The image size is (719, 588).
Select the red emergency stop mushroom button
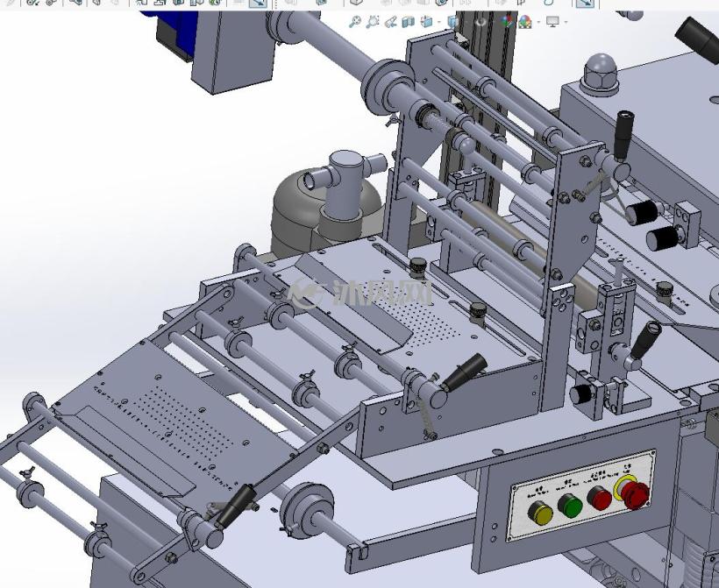[x=634, y=493]
